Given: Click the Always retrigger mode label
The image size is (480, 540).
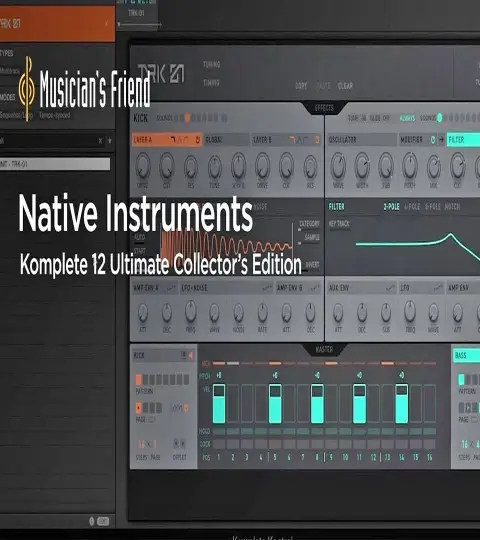Looking at the screenshot, I should [x=407, y=118].
